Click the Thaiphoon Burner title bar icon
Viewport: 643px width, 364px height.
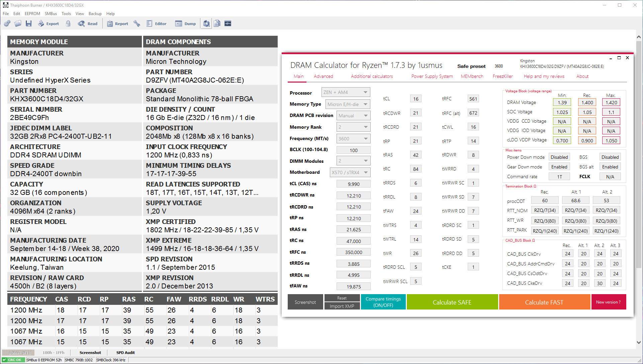click(x=5, y=5)
